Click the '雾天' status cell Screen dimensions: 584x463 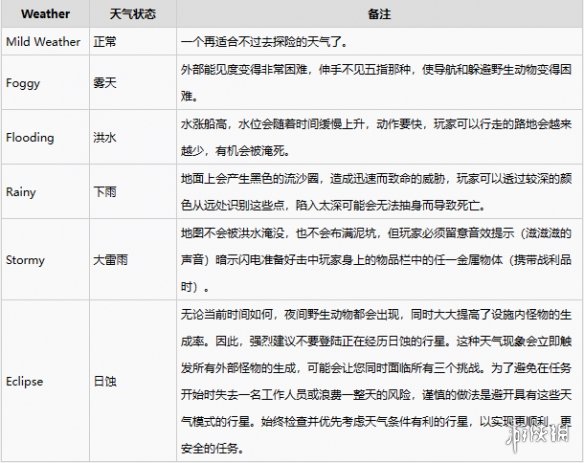[x=133, y=82]
